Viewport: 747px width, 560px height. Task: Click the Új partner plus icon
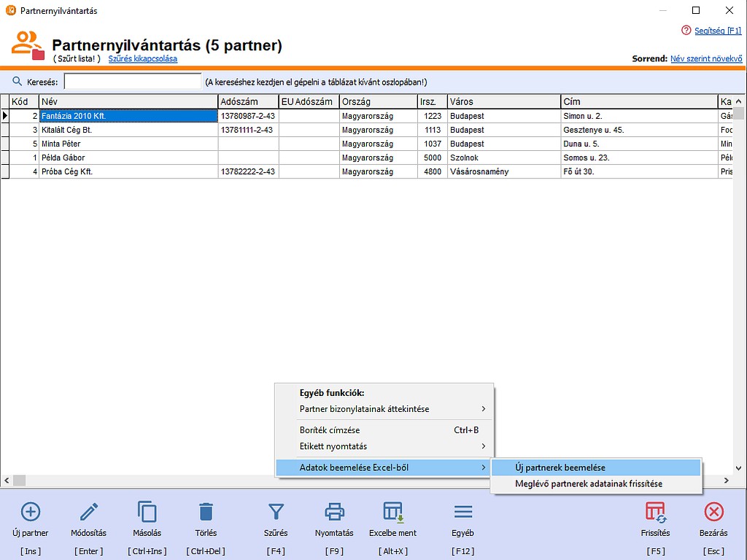pyautogui.click(x=31, y=511)
